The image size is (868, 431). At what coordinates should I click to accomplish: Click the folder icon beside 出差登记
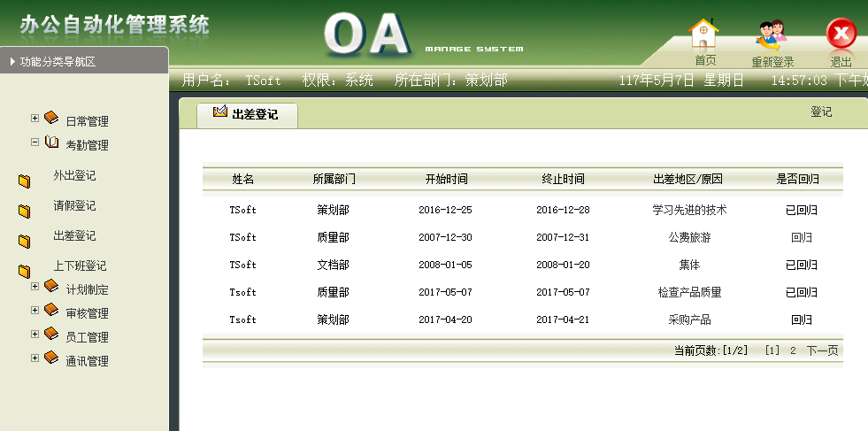click(x=25, y=241)
